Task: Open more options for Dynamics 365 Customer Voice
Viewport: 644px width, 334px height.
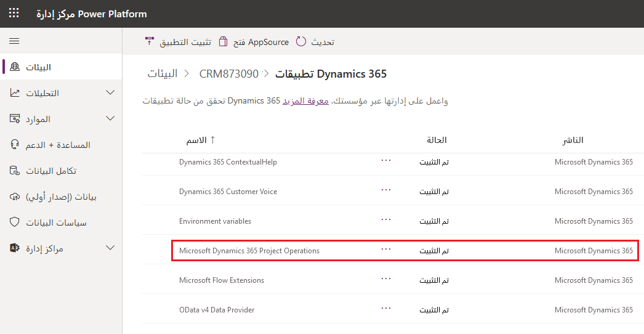Action: pos(385,190)
